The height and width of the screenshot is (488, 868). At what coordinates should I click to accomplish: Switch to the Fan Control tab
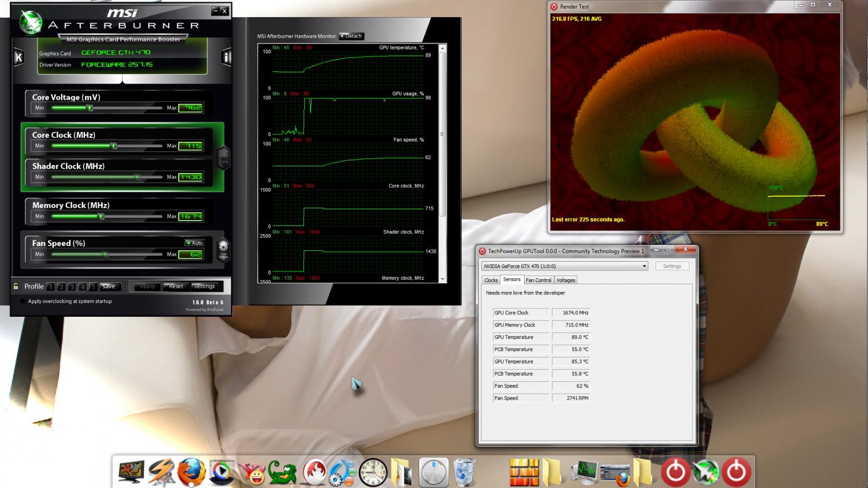(x=538, y=280)
